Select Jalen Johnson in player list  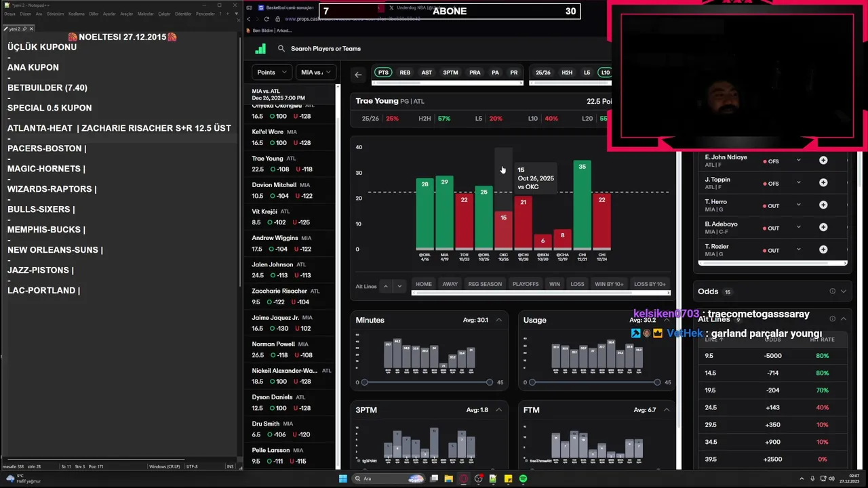[290, 270]
